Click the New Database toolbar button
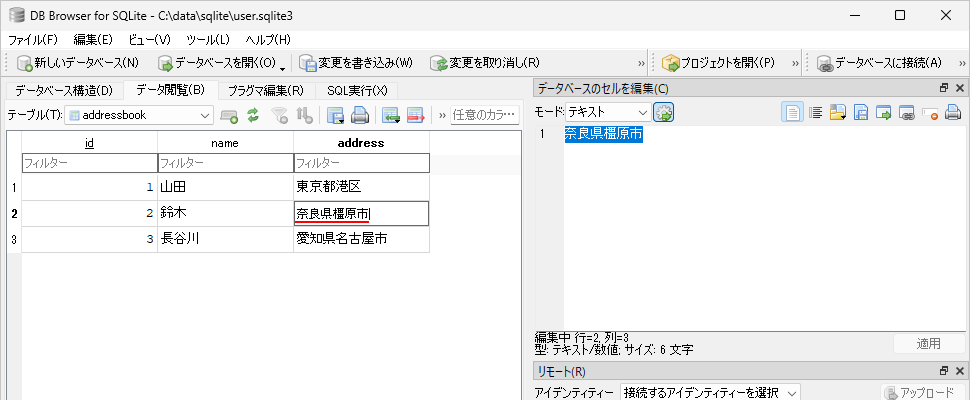 point(78,62)
